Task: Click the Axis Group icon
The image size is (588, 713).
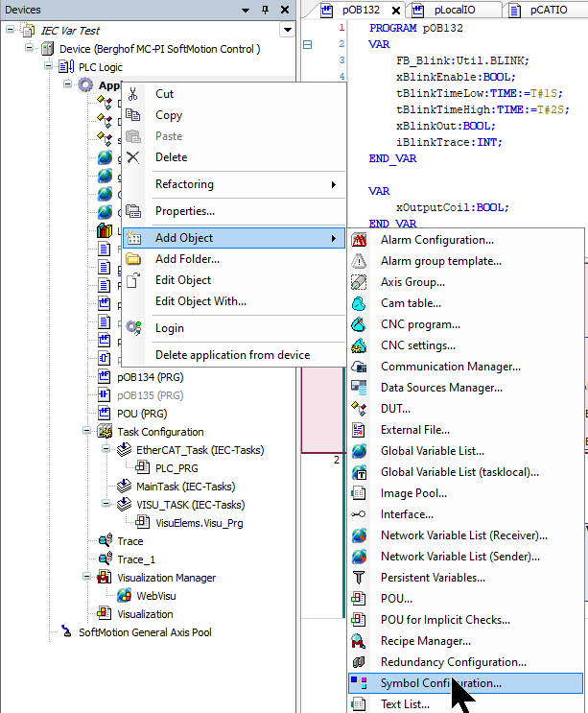Action: tap(359, 282)
